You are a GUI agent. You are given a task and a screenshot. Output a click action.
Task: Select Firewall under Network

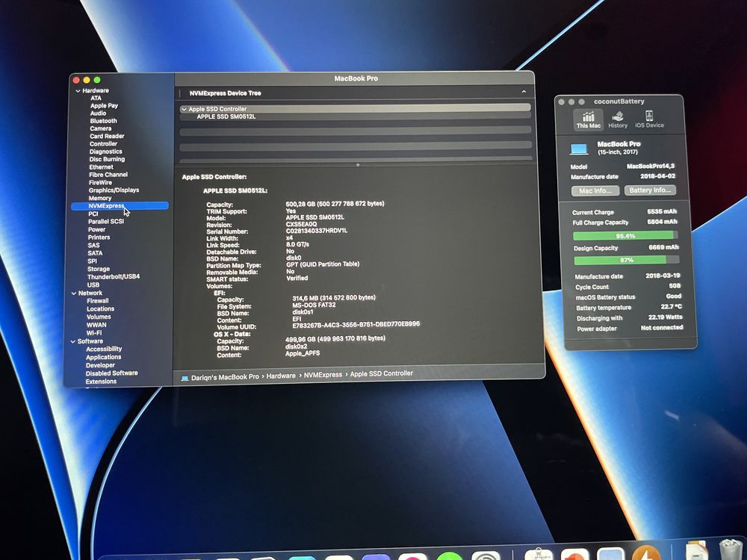click(x=98, y=301)
